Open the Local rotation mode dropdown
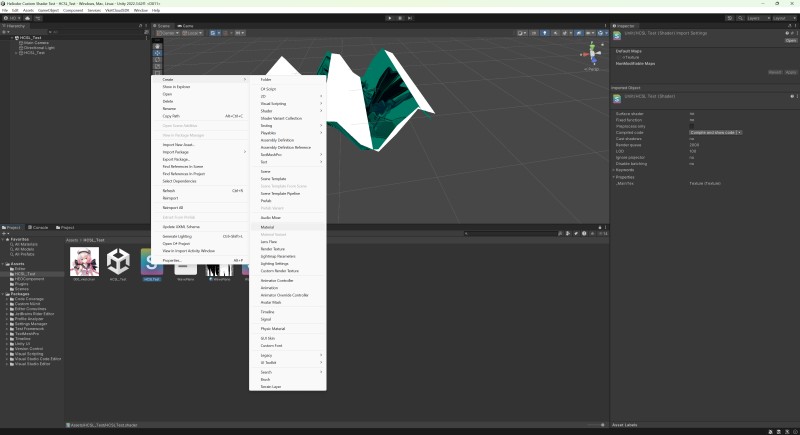The width and height of the screenshot is (800, 435). [192, 33]
